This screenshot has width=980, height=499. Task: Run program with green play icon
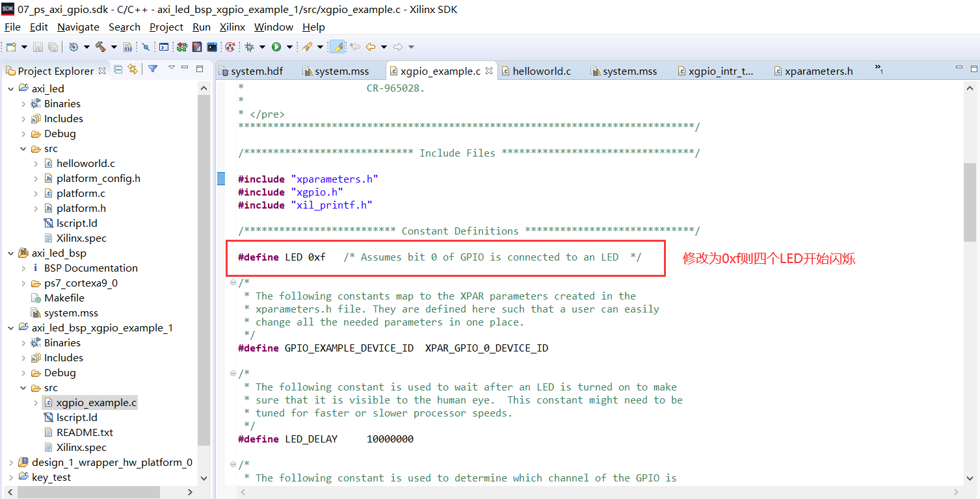click(276, 47)
